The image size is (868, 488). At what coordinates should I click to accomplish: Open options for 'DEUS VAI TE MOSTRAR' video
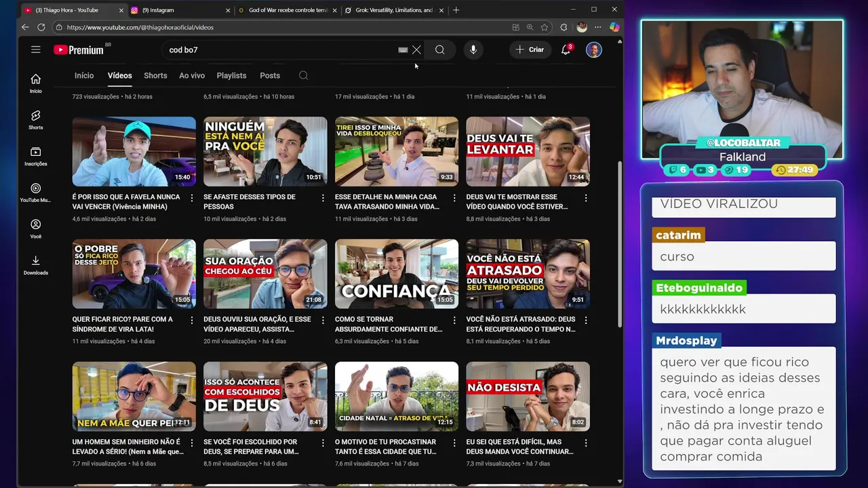coord(586,198)
